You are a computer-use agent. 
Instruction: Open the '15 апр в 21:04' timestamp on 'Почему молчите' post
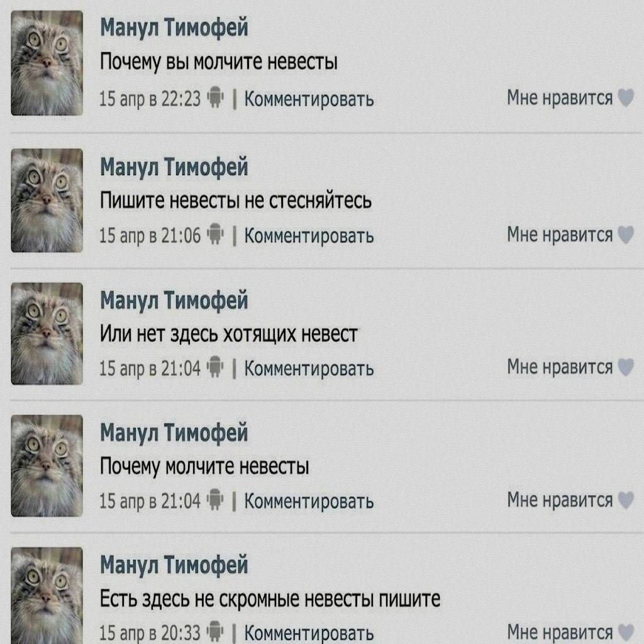150,501
